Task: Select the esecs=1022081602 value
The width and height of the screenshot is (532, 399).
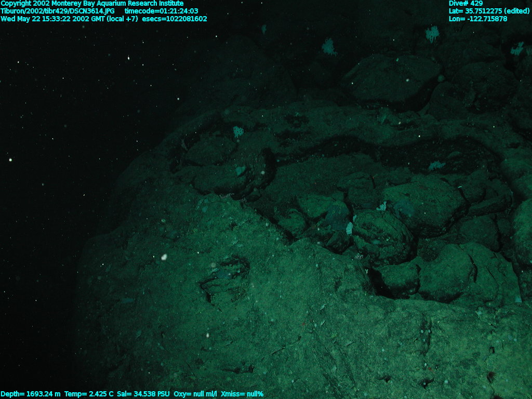Action: (178, 19)
